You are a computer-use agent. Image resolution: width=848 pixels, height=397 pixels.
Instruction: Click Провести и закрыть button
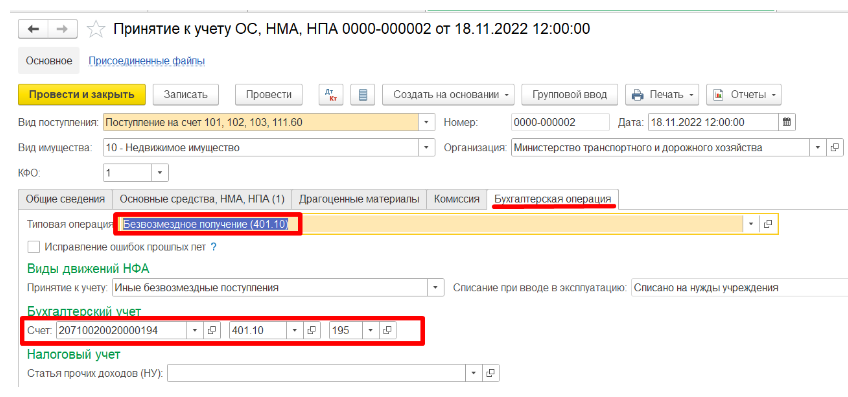(82, 95)
